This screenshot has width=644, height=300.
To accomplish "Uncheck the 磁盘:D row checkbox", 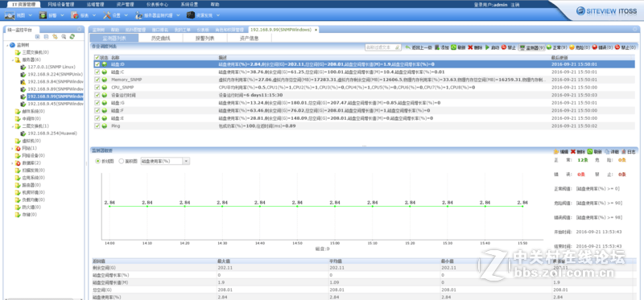I will coord(97,64).
